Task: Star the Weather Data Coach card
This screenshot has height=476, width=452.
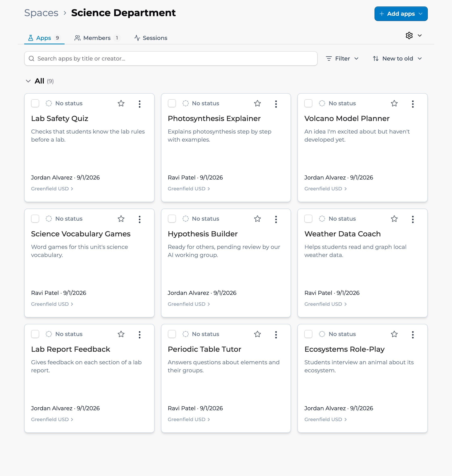Action: [394, 219]
